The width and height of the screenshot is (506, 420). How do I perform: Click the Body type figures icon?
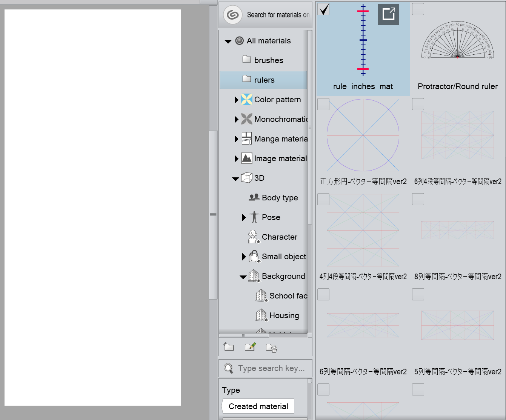[254, 197]
